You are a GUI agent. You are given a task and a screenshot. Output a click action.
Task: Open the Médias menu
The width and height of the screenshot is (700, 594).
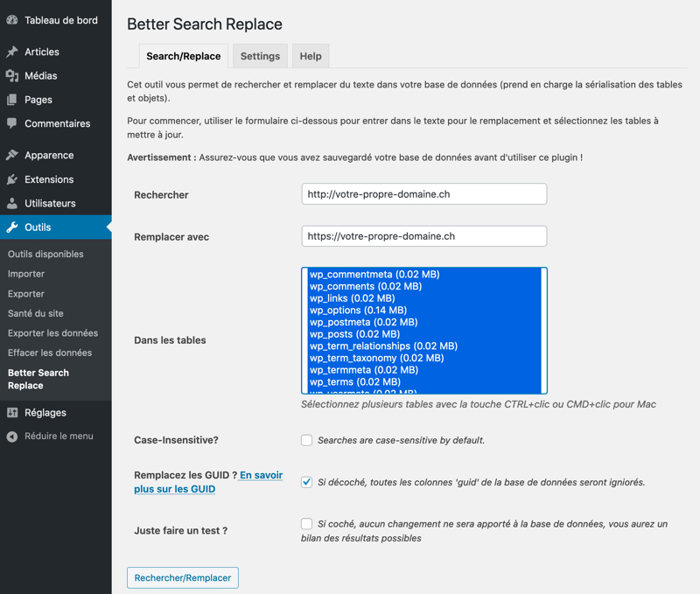(x=56, y=76)
